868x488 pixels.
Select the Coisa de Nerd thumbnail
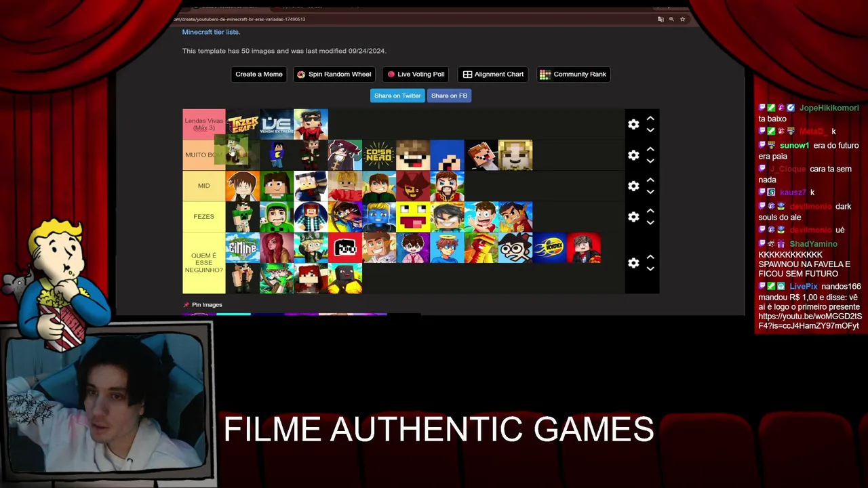379,155
